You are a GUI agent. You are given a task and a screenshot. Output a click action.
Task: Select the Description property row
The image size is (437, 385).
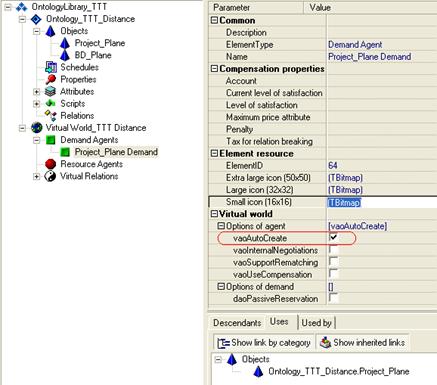323,33
